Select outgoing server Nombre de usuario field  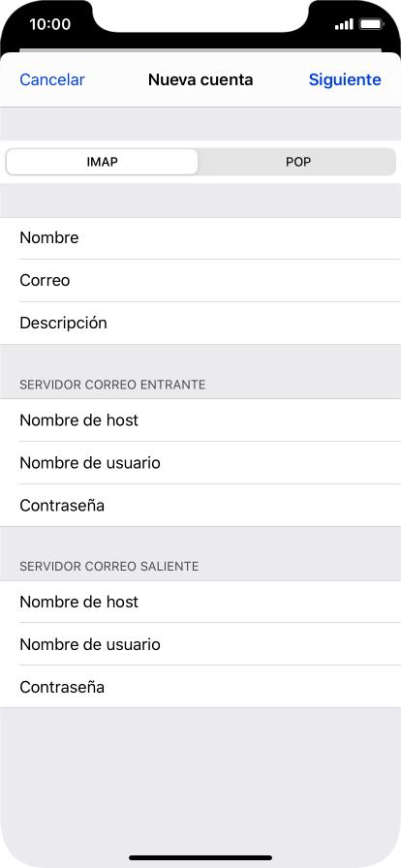[x=200, y=644]
